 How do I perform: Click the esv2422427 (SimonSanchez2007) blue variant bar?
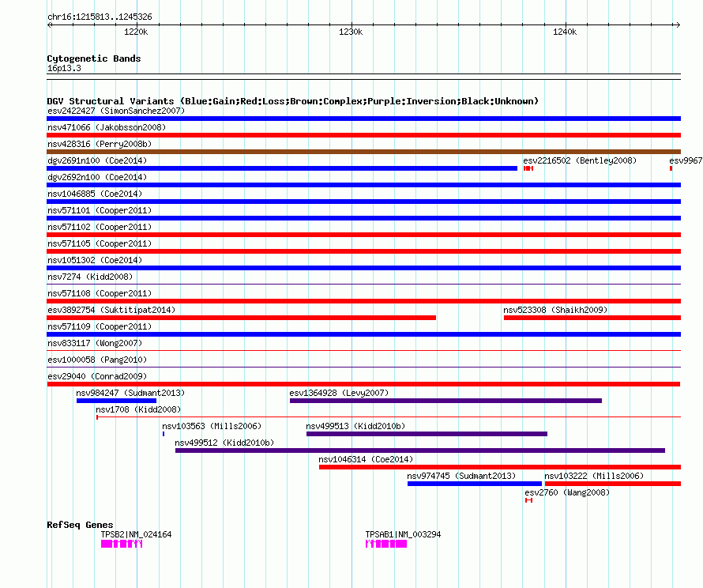pyautogui.click(x=363, y=119)
